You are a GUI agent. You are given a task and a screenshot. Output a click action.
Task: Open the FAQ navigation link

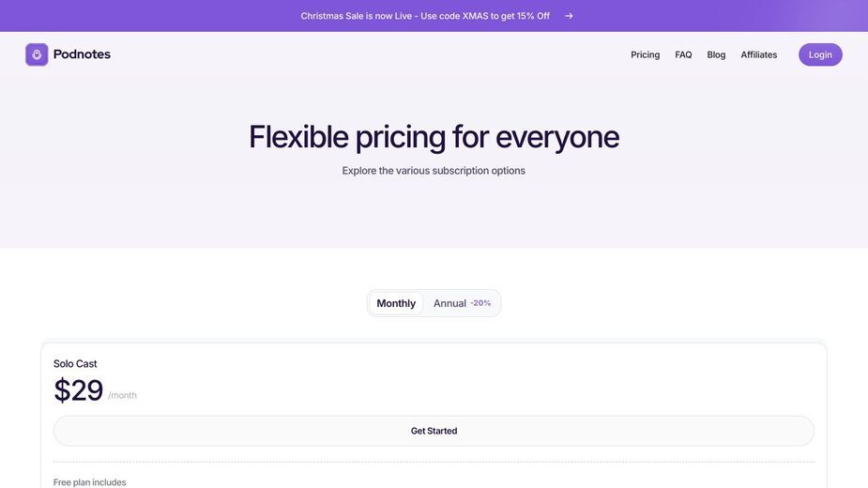pyautogui.click(x=683, y=54)
